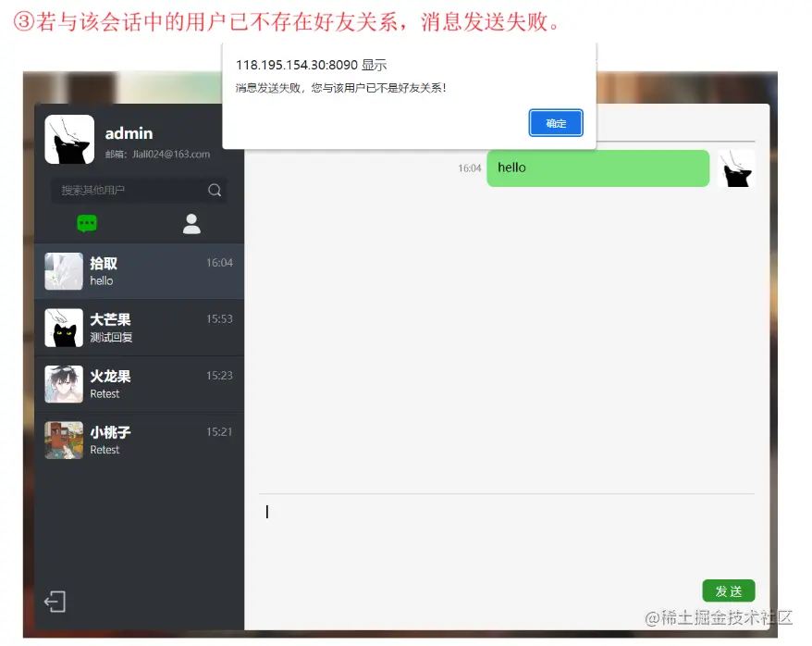The image size is (812, 646).
Task: Click the admin username text
Action: (x=129, y=133)
